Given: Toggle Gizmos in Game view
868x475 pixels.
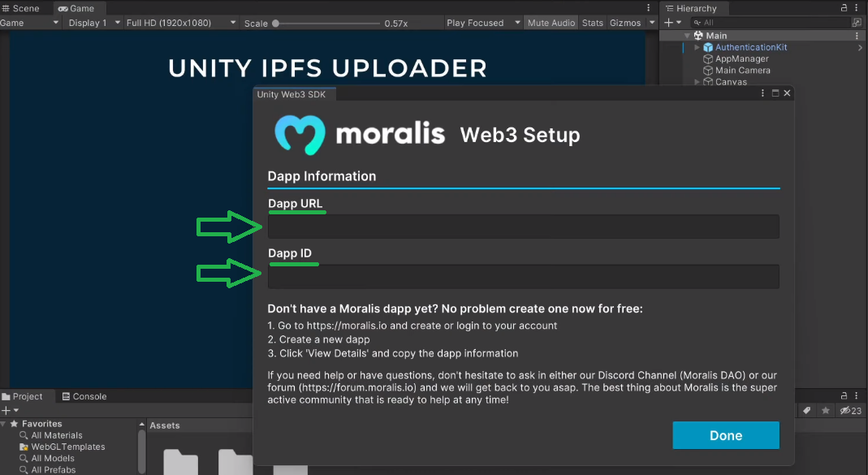Looking at the screenshot, I should (x=625, y=23).
